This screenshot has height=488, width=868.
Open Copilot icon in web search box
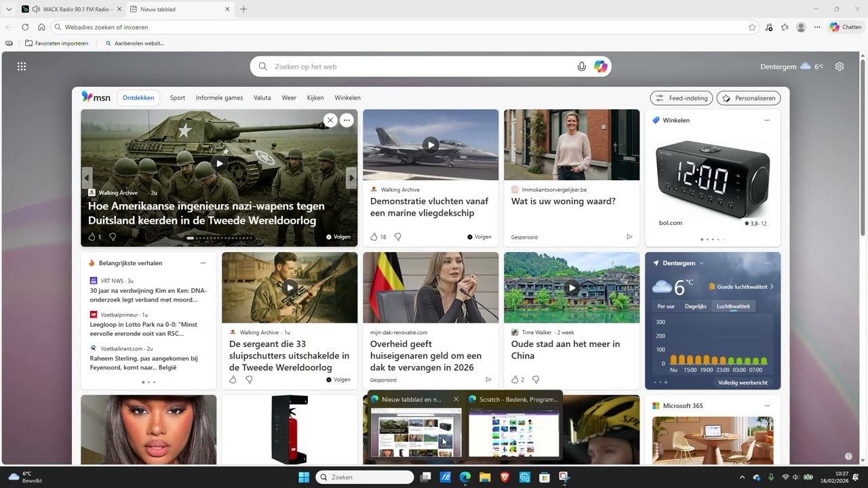click(x=601, y=66)
